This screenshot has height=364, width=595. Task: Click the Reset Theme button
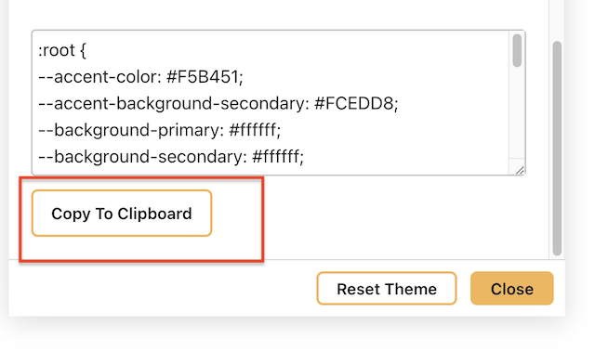point(387,289)
